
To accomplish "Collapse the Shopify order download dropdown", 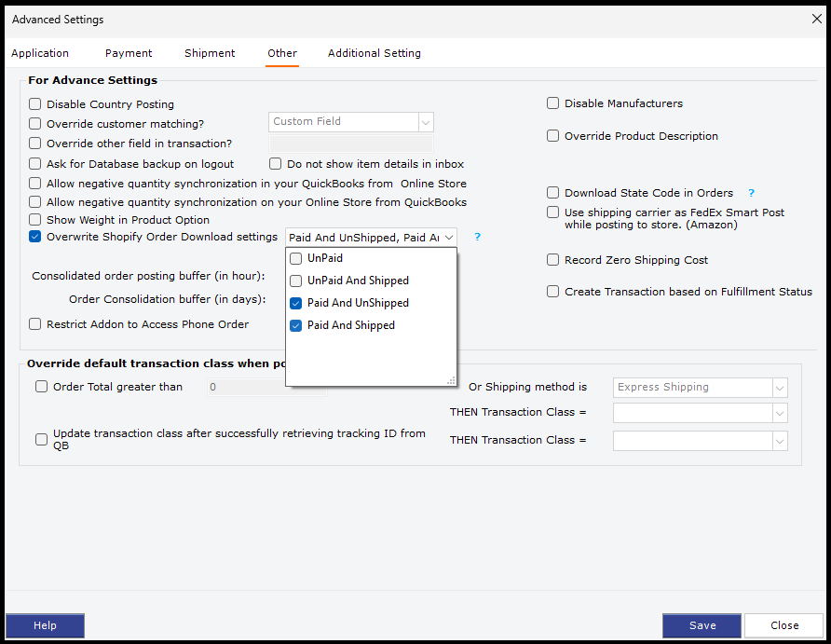I will click(448, 238).
